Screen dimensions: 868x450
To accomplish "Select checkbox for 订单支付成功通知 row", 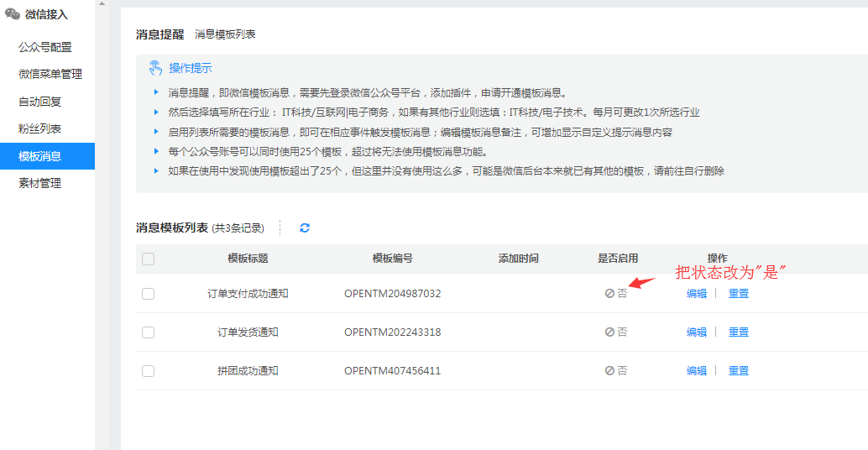I will click(x=149, y=294).
